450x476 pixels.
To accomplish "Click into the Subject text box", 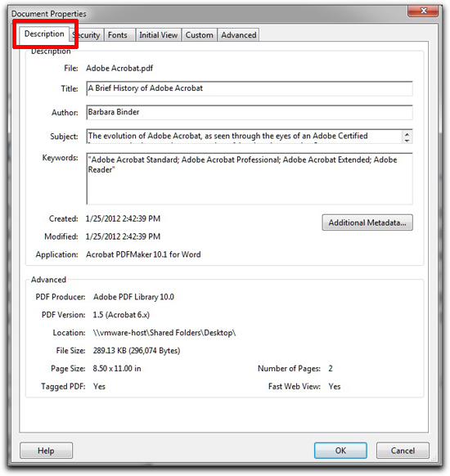I will click(244, 136).
